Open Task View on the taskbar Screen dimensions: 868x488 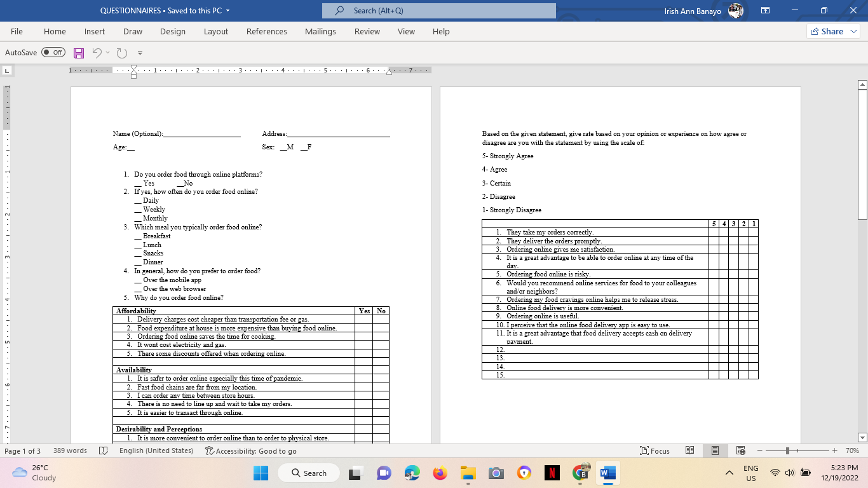pyautogui.click(x=356, y=473)
